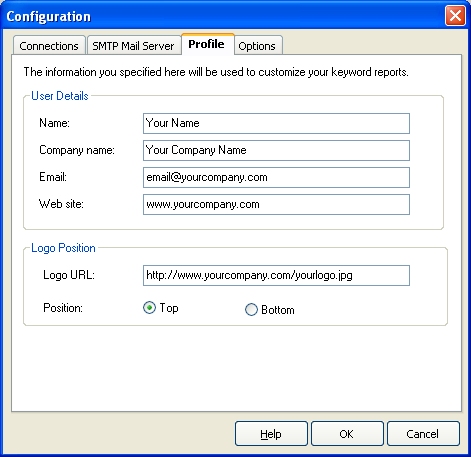Focus the Company name input box
This screenshot has width=471, height=457.
pos(276,150)
